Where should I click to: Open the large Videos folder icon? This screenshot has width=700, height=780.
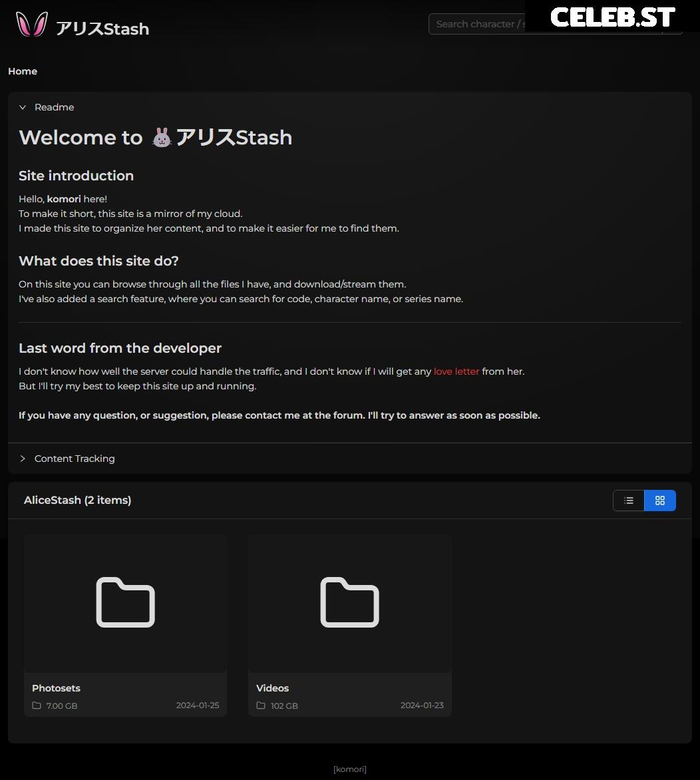coord(349,602)
